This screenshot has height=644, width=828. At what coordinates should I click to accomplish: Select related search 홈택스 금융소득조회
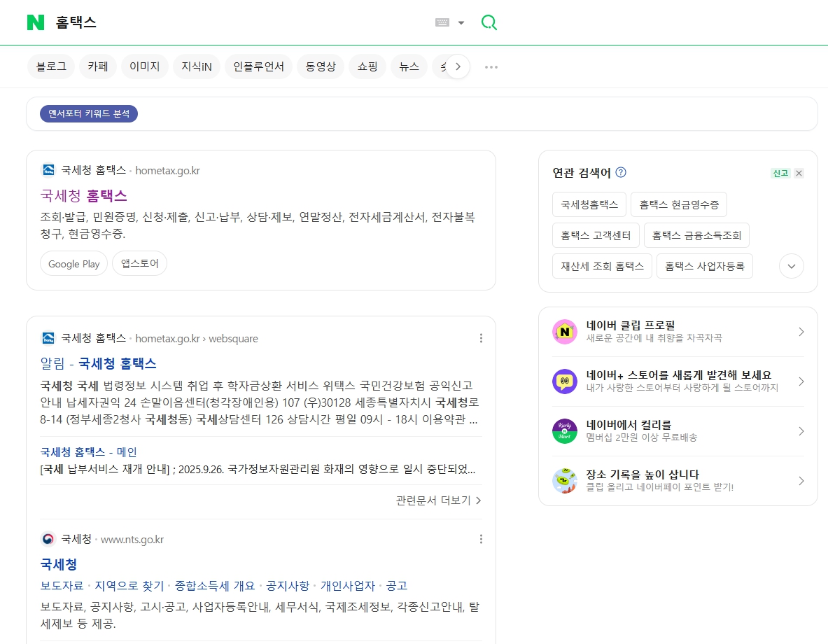(696, 235)
